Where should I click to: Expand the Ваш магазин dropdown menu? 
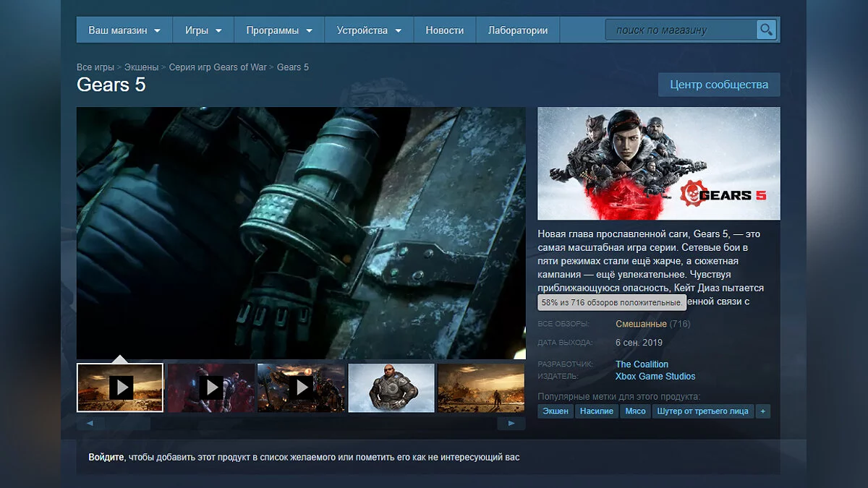pos(124,30)
